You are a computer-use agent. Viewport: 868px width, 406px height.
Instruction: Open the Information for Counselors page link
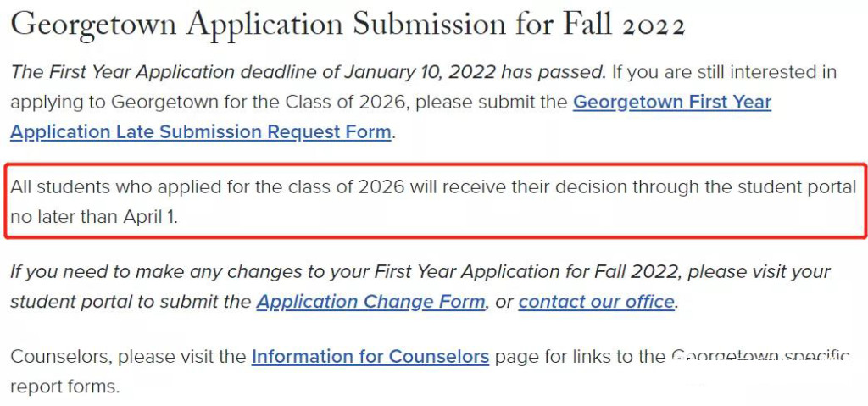tap(370, 356)
